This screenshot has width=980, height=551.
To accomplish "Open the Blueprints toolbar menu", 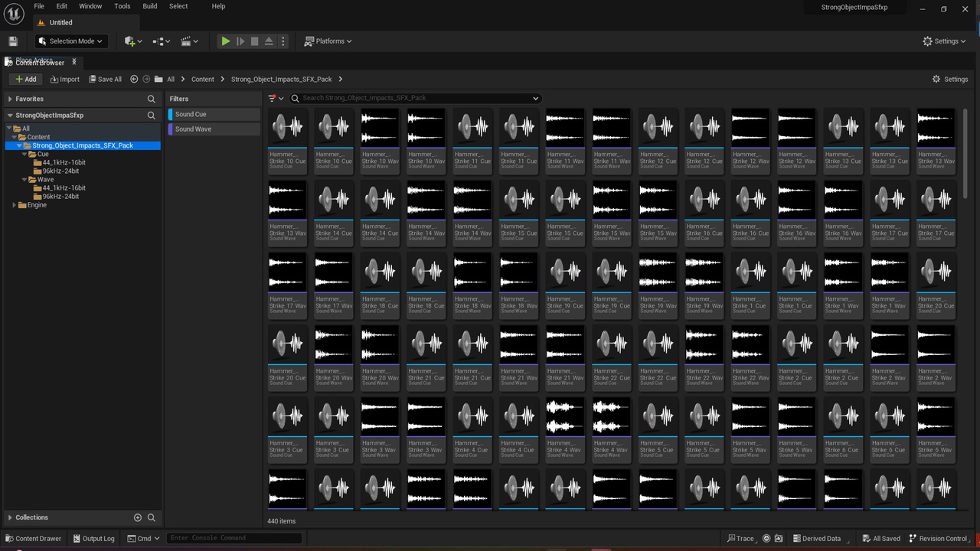I will click(162, 41).
